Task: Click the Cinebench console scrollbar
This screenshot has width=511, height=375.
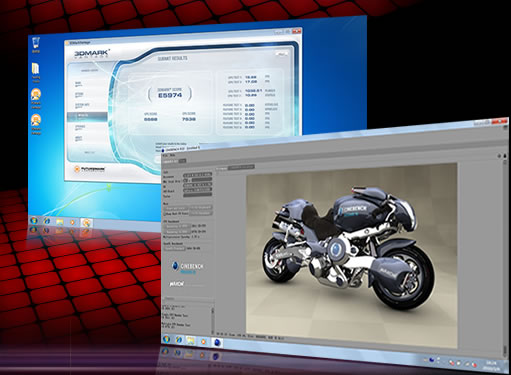Action: tap(213, 319)
